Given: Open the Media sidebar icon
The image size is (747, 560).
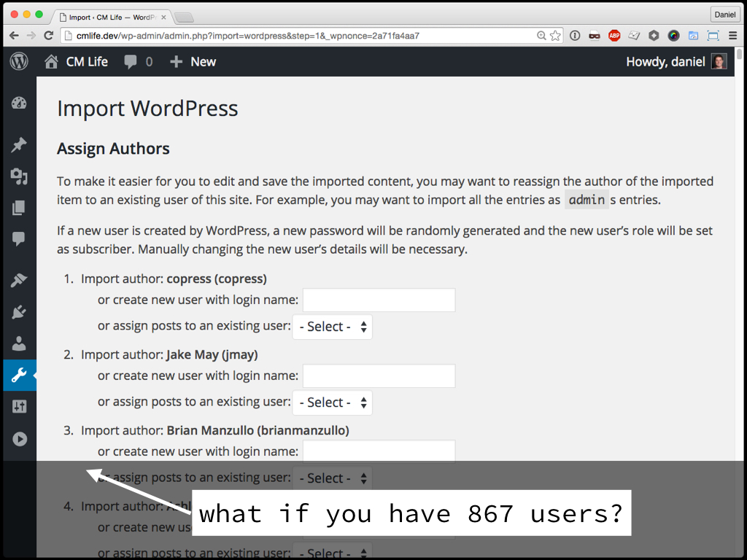Looking at the screenshot, I should click(x=19, y=176).
